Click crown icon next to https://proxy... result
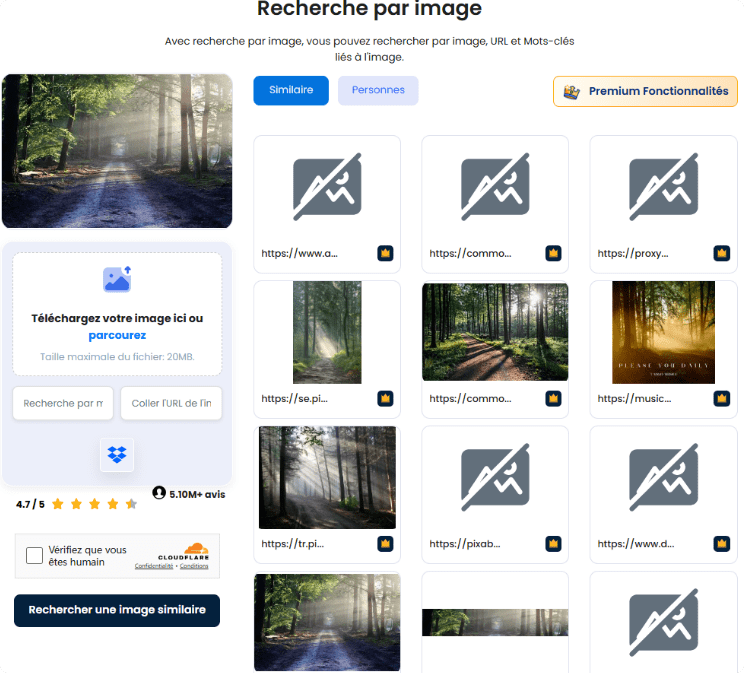Viewport: 744px width, 673px height. pyautogui.click(x=722, y=253)
